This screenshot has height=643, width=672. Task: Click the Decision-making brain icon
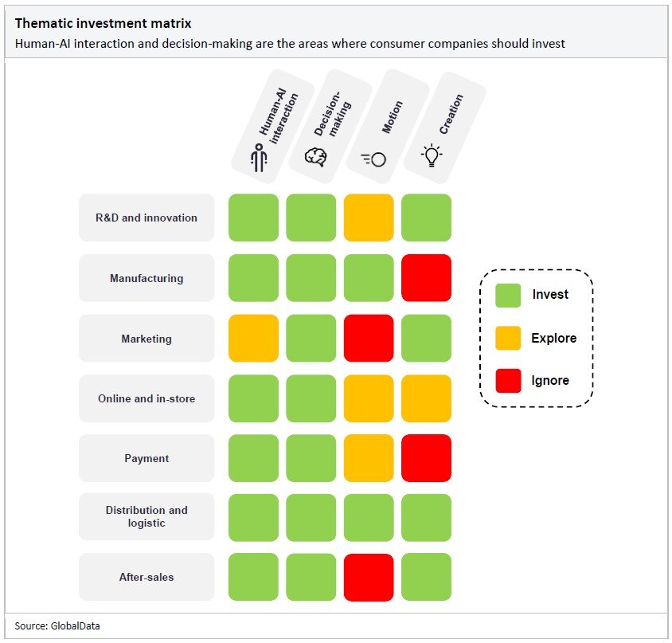[315, 157]
